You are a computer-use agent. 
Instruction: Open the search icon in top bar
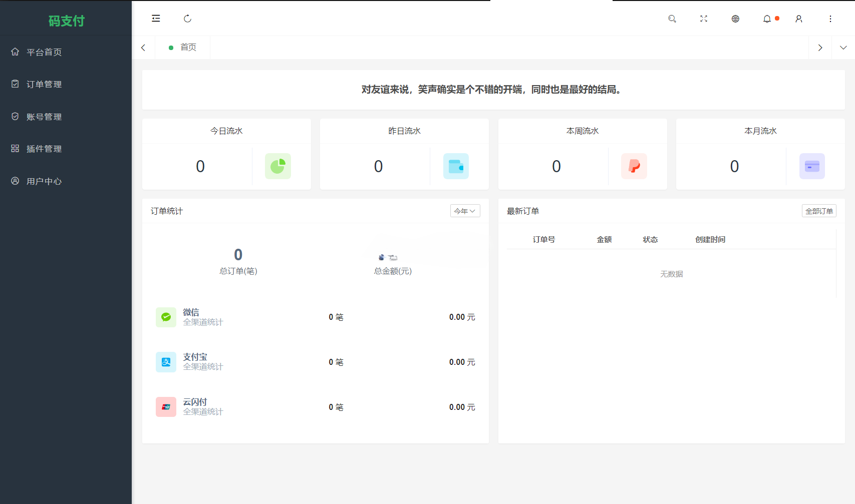pyautogui.click(x=672, y=19)
